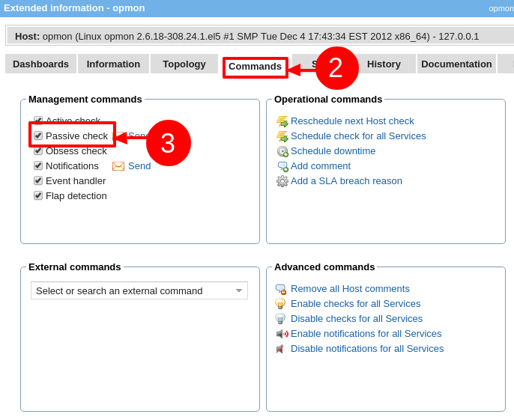
Task: Click the Reschedule next Host check icon
Action: (282, 121)
